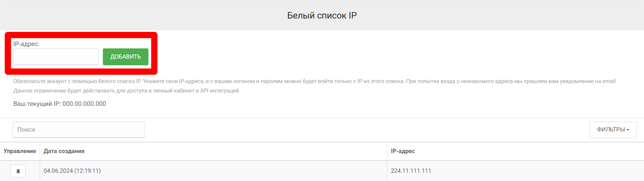Select the 04.06.2024 (12:19:11) date cell
Viewport: 644px width, 181px height.
tap(72, 171)
